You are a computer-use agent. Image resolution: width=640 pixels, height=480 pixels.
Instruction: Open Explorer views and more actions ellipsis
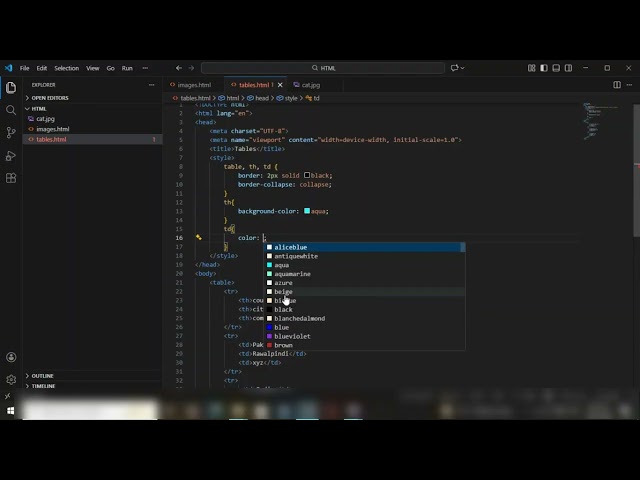[x=152, y=85]
